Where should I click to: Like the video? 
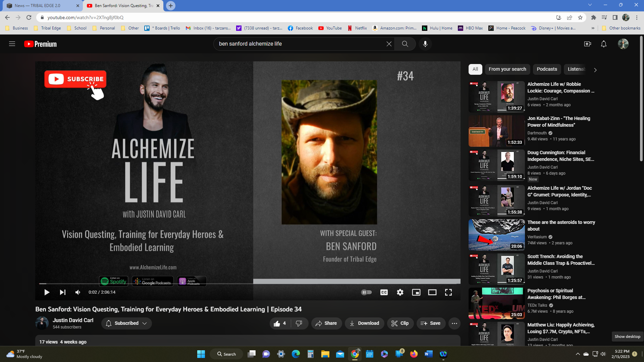(x=280, y=323)
